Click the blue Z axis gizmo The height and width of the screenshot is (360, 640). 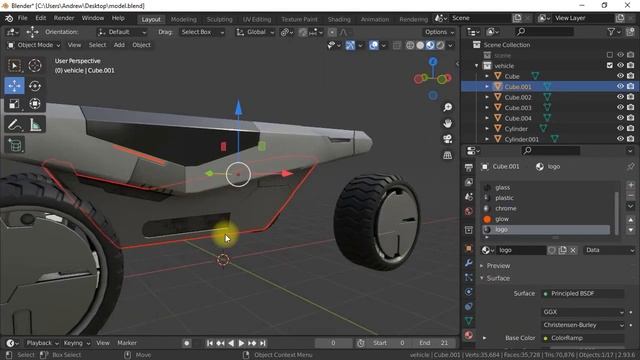tap(433, 61)
